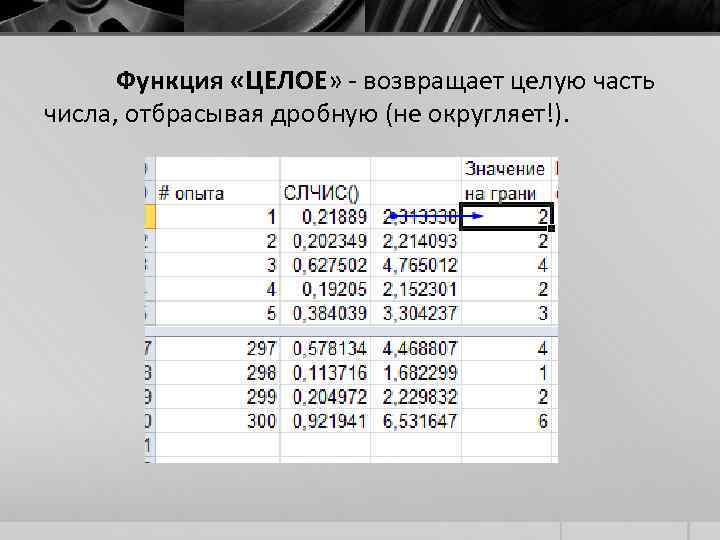Select cell with value 0,202349
The image size is (720, 540).
[325, 241]
